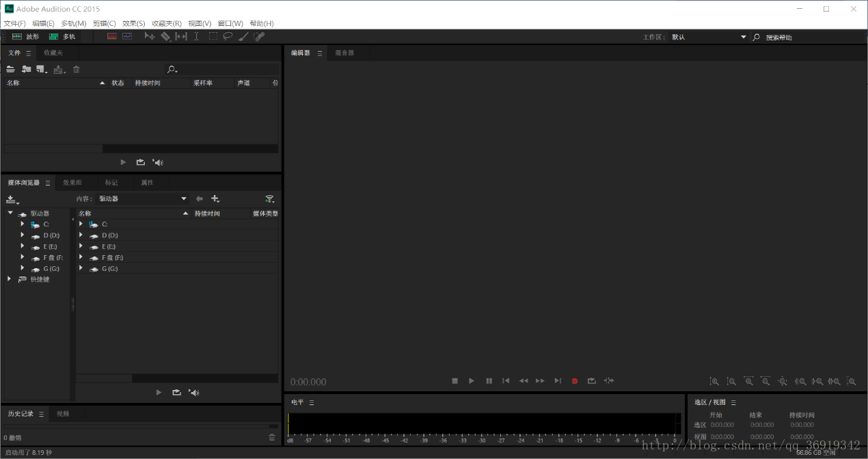
Task: Open the 文件(F) menu
Action: [x=14, y=23]
